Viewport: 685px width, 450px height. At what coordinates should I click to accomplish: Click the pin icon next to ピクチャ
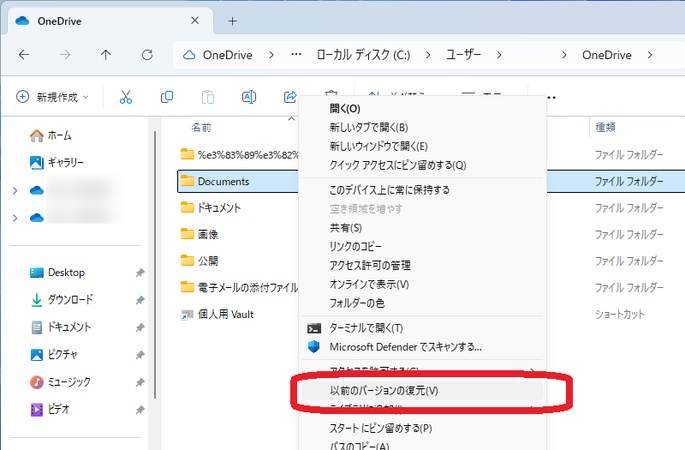[x=140, y=355]
